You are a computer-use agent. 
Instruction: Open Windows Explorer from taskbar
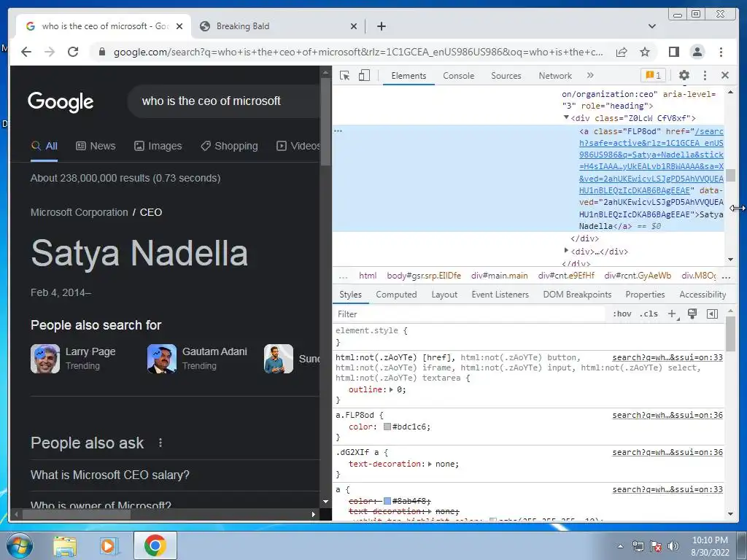[64, 546]
